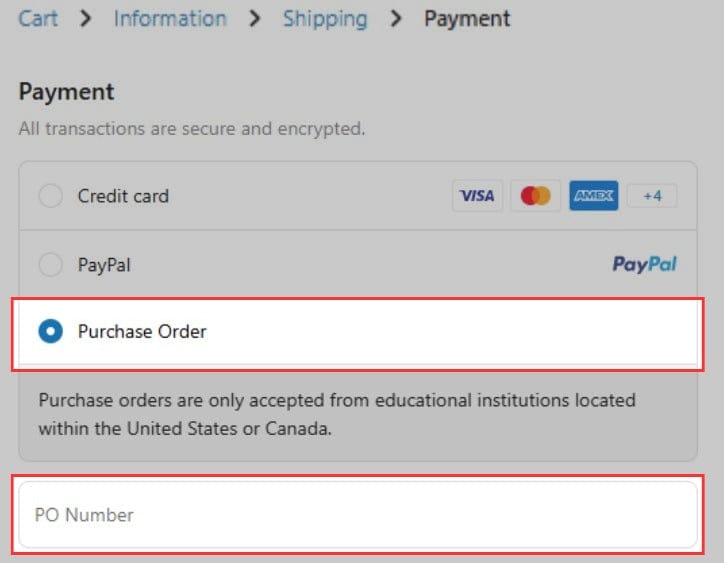Show the +4 additional card types
724x563 pixels.
pyautogui.click(x=652, y=196)
